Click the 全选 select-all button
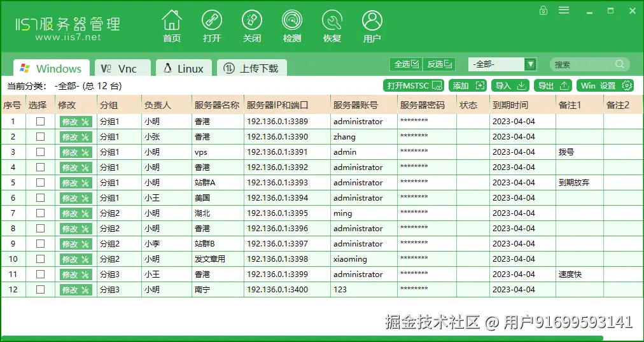Screen dimensions: 644x342 406,64
